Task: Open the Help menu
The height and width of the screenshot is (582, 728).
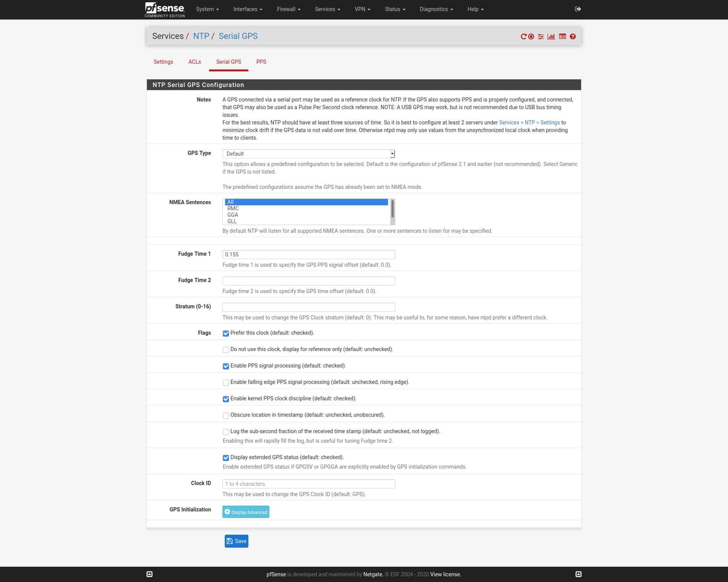Action: click(x=475, y=9)
